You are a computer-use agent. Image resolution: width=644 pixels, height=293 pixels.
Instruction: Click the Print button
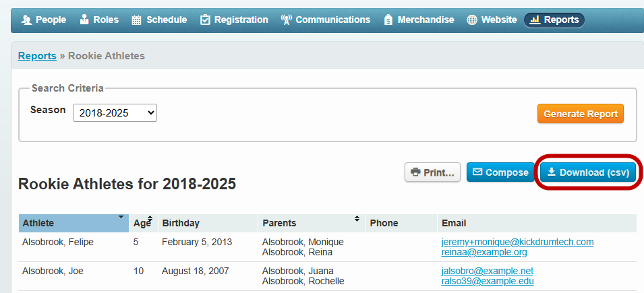pyautogui.click(x=432, y=172)
